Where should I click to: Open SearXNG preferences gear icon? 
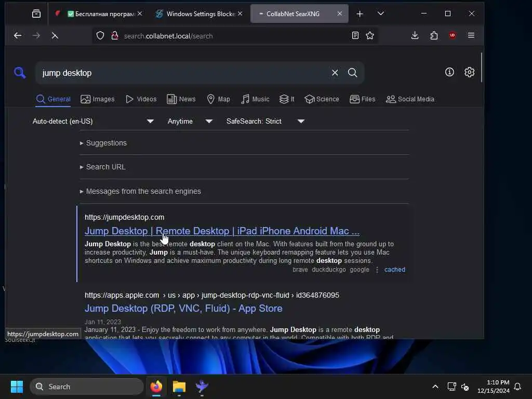(x=469, y=72)
